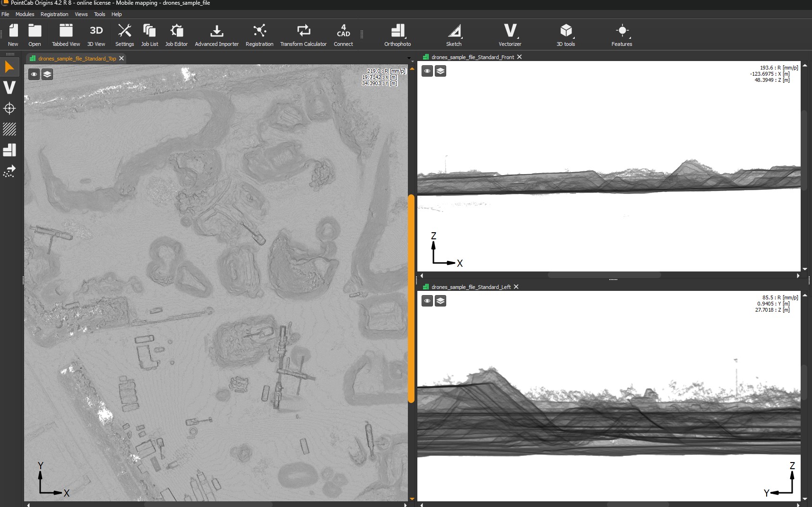Select the crosshair target tool in sidebar
Screen dimensions: 812x507
9,108
